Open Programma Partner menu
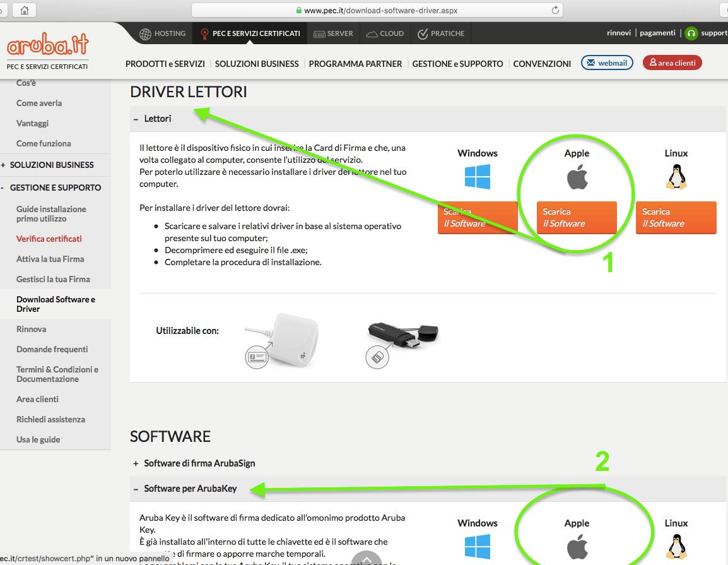The width and height of the screenshot is (728, 565). pos(355,64)
